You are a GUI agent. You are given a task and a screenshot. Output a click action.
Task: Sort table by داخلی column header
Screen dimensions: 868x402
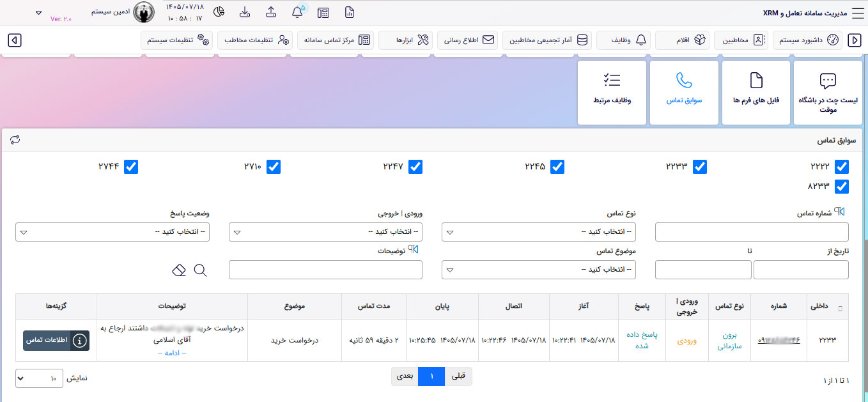828,307
